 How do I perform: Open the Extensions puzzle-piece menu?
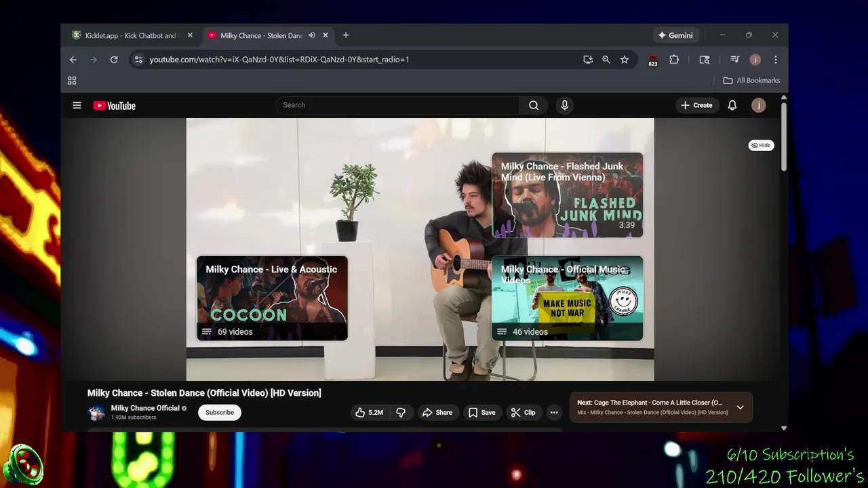pyautogui.click(x=674, y=60)
